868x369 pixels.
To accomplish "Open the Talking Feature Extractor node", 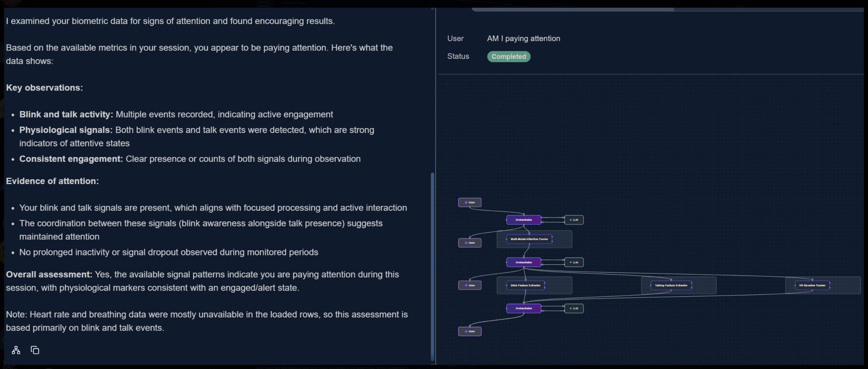I will (671, 285).
